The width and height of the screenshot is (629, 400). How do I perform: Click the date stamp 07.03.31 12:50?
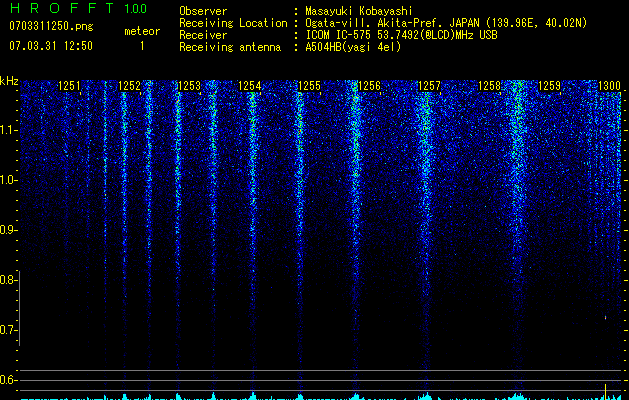[51, 46]
